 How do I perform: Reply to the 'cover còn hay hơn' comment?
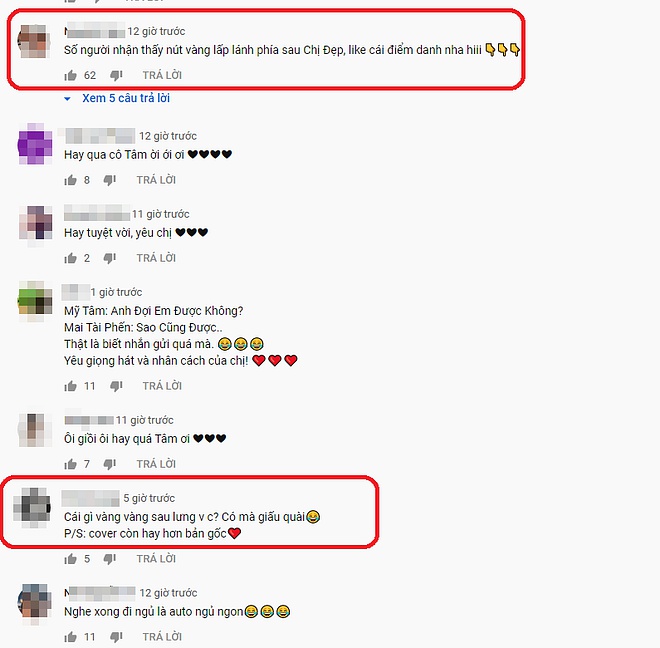[x=156, y=559]
